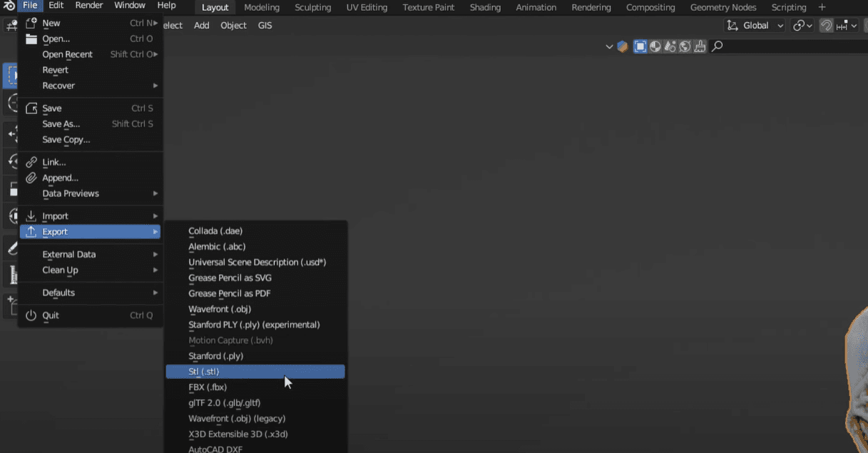Export Grease Pencil as PDF
Image resolution: width=868 pixels, height=453 pixels.
pyautogui.click(x=255, y=294)
